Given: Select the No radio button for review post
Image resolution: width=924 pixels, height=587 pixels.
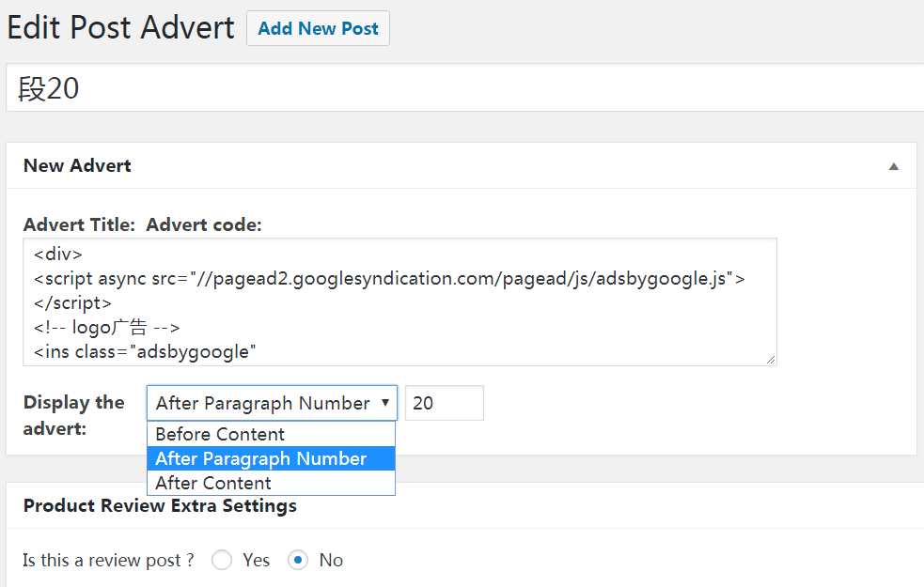Looking at the screenshot, I should pos(298,561).
